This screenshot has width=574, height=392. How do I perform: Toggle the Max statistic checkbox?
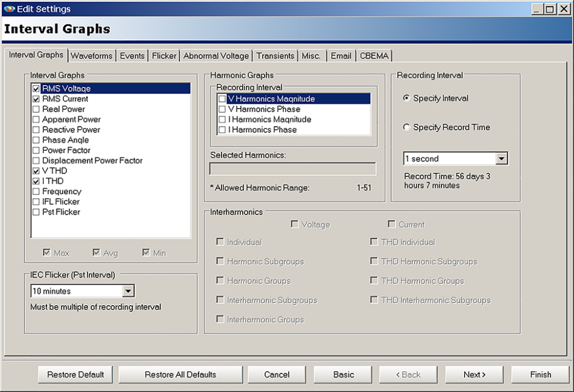click(x=47, y=253)
